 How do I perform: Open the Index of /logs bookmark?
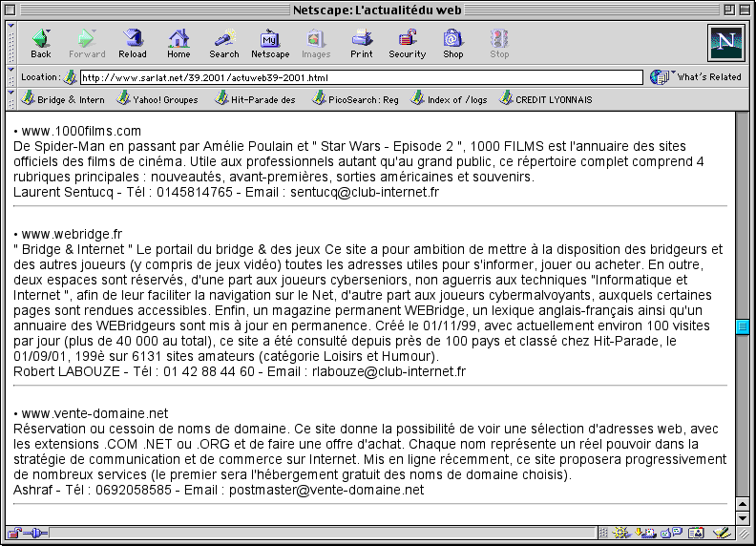[x=449, y=99]
